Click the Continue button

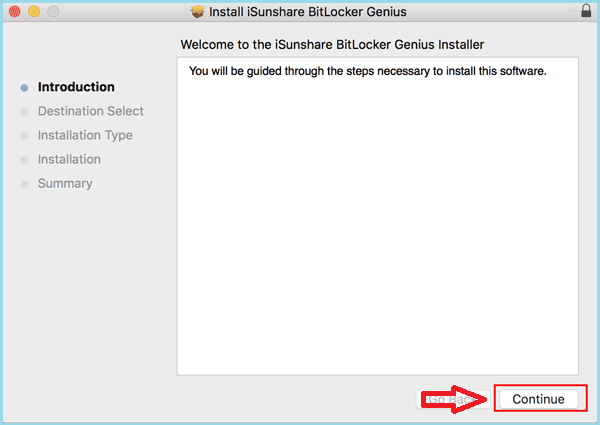click(538, 399)
